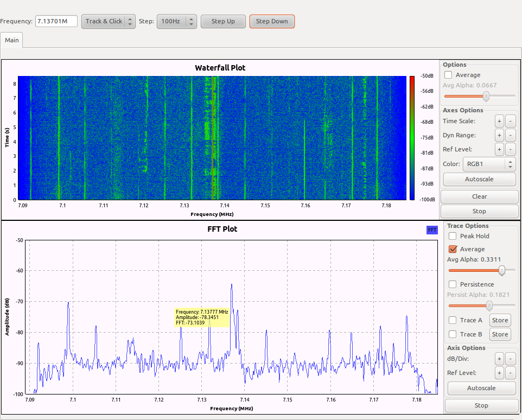Click the FFT plot Autoscale button
Screen dimensions: 522x420
pos(481,388)
